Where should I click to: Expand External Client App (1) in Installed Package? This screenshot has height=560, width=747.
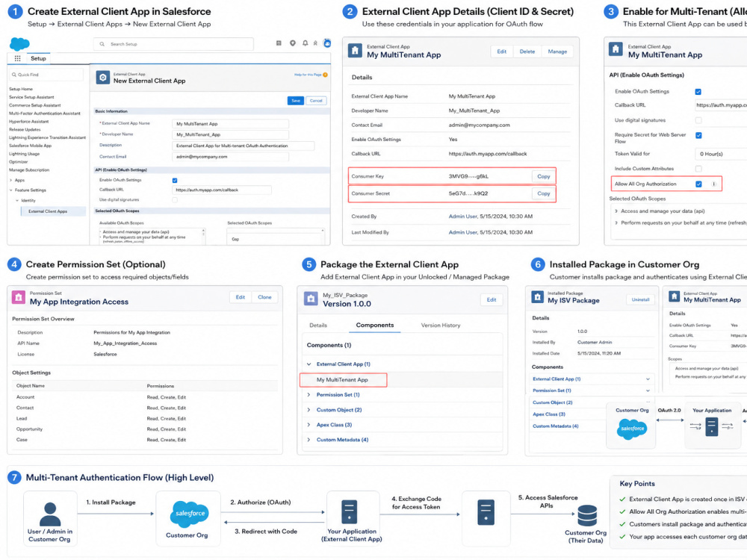[x=648, y=379]
